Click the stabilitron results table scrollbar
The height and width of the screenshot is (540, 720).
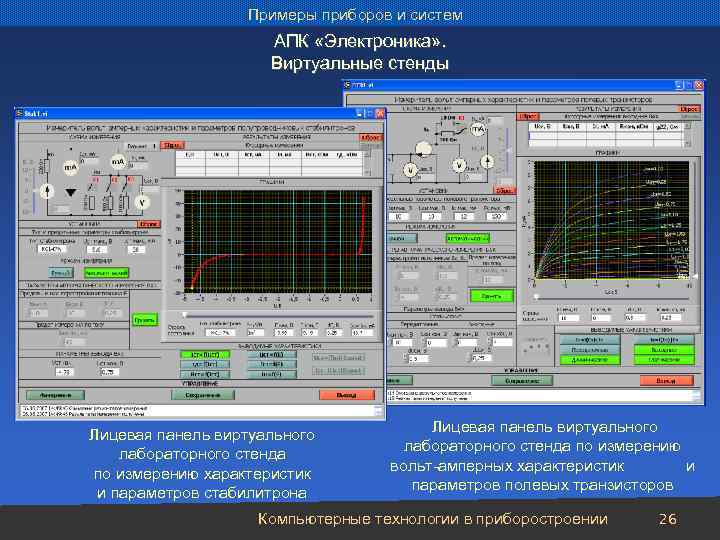click(x=367, y=163)
